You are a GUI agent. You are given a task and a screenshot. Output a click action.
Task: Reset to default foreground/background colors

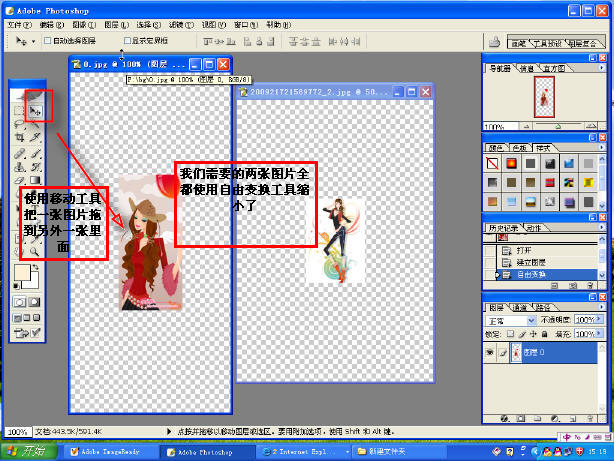(x=16, y=286)
